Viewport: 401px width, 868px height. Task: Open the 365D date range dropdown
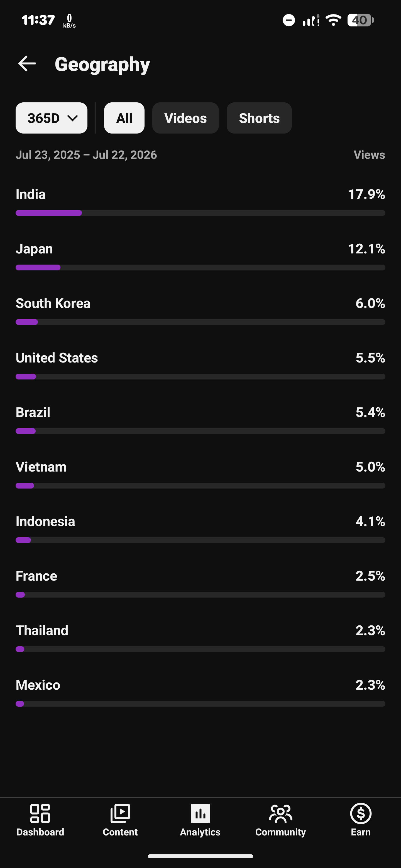click(52, 118)
